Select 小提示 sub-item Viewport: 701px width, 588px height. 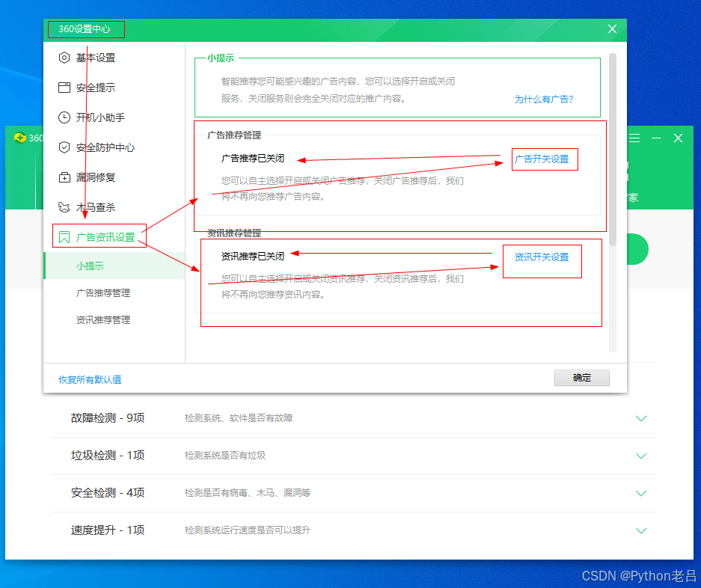114,266
